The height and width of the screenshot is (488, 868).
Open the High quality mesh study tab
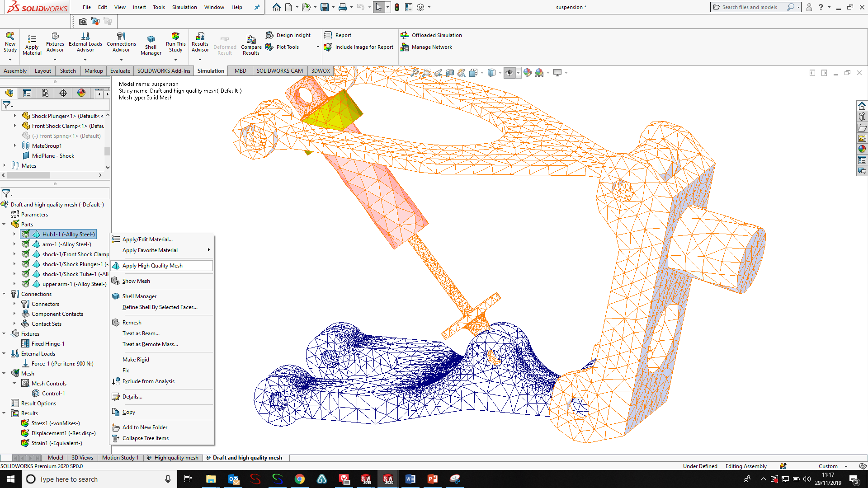coord(176,458)
